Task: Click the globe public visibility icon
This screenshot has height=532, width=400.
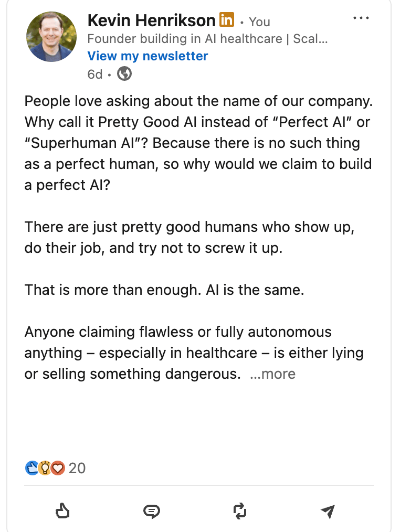Action: click(124, 74)
